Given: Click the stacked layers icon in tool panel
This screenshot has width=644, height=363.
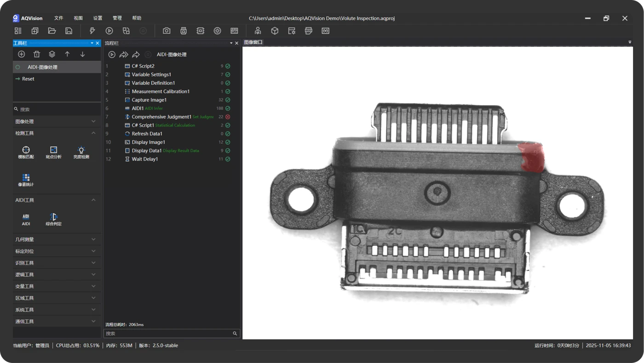Looking at the screenshot, I should point(52,54).
